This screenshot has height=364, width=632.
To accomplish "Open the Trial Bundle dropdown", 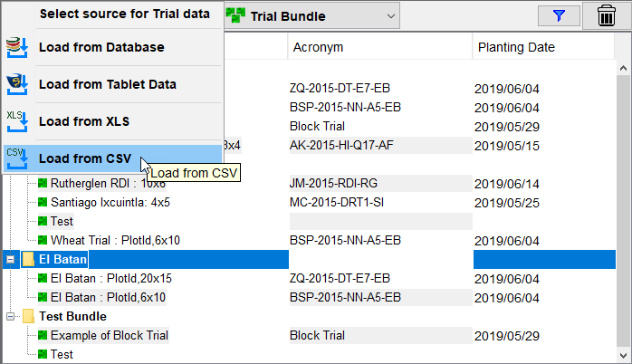I will coord(390,15).
